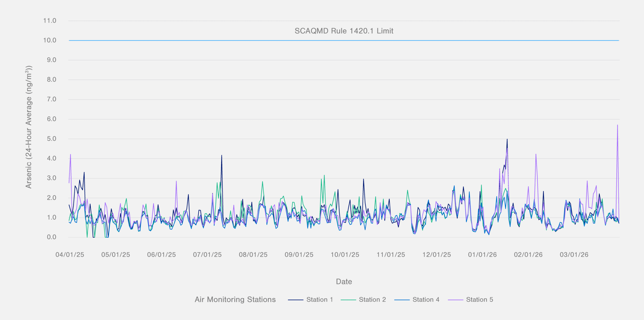Click the 8.0 y-axis value
This screenshot has height=320, width=644.
(x=51, y=79)
